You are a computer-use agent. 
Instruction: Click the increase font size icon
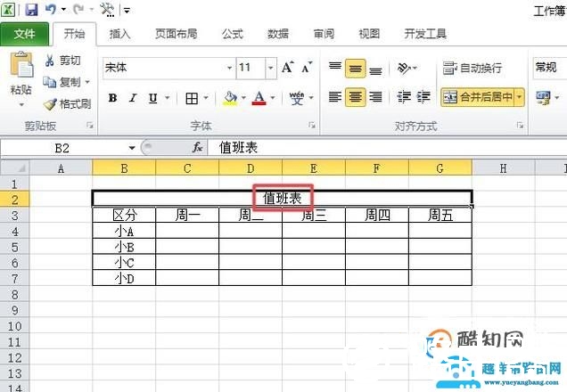click(287, 67)
